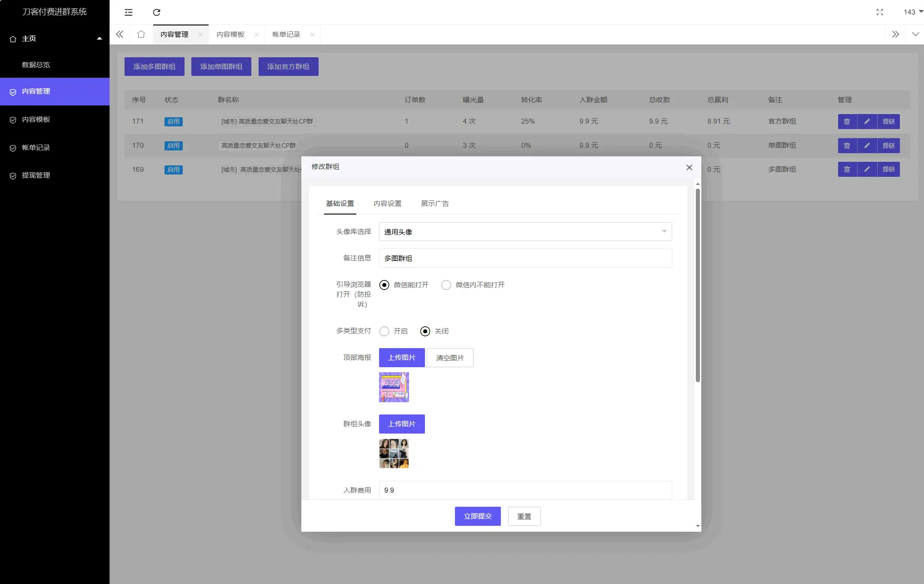The image size is (924, 584).
Task: Enter fullscreen with the expand icon
Action: pos(880,12)
